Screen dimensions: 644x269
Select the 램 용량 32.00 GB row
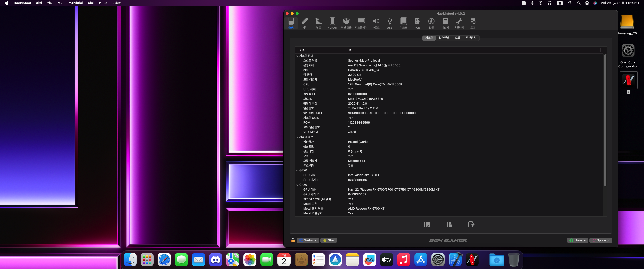[449, 75]
